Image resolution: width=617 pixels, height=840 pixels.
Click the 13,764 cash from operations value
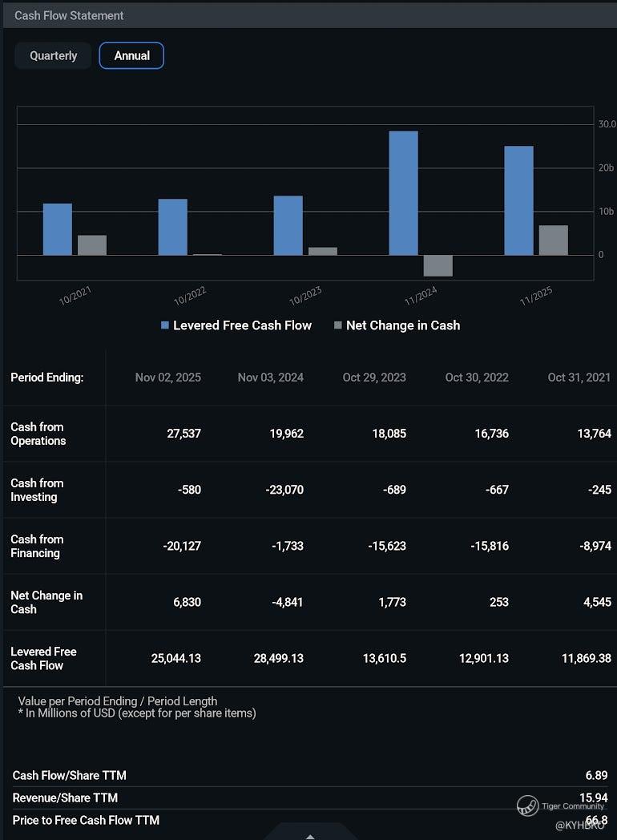(595, 434)
